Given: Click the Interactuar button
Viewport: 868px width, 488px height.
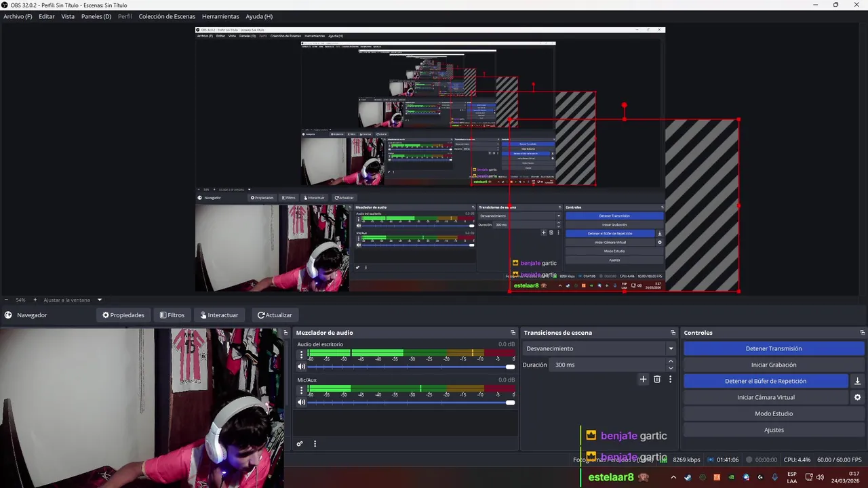Looking at the screenshot, I should click(x=219, y=315).
